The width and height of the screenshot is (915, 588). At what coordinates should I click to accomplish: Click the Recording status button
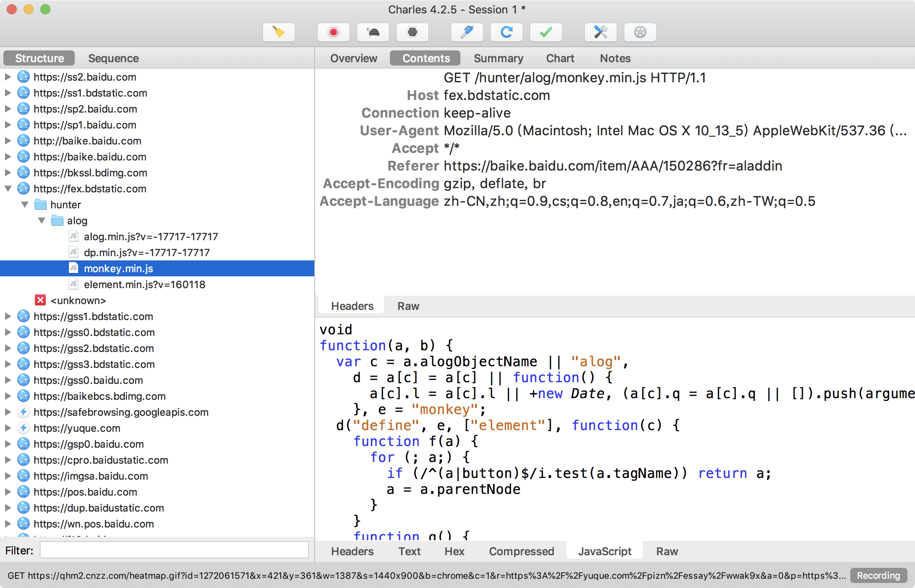878,575
